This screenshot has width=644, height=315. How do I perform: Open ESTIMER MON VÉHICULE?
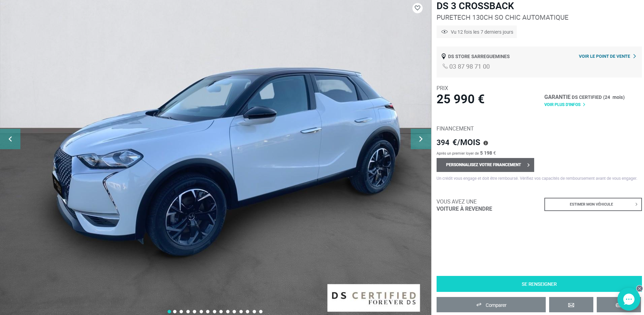click(x=593, y=204)
